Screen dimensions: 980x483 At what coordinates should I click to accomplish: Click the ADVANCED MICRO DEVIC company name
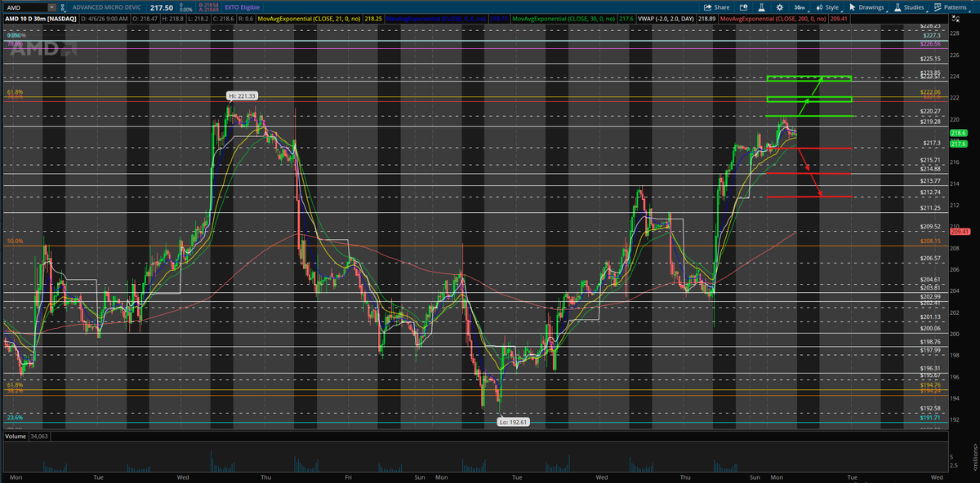click(106, 7)
